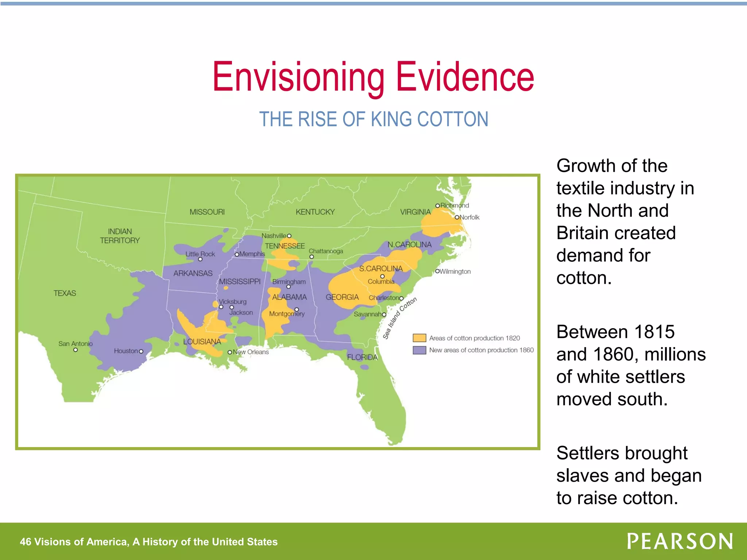Click the Indian Territory map label
The width and height of the screenshot is (747, 560).
tap(120, 236)
